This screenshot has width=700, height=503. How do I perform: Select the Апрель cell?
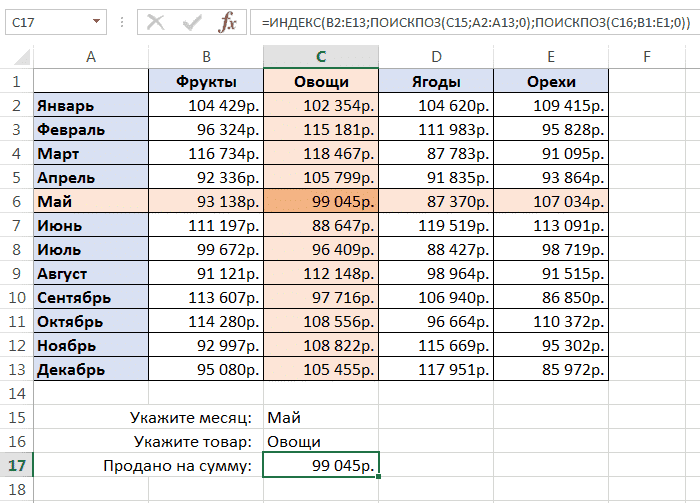[x=91, y=178]
